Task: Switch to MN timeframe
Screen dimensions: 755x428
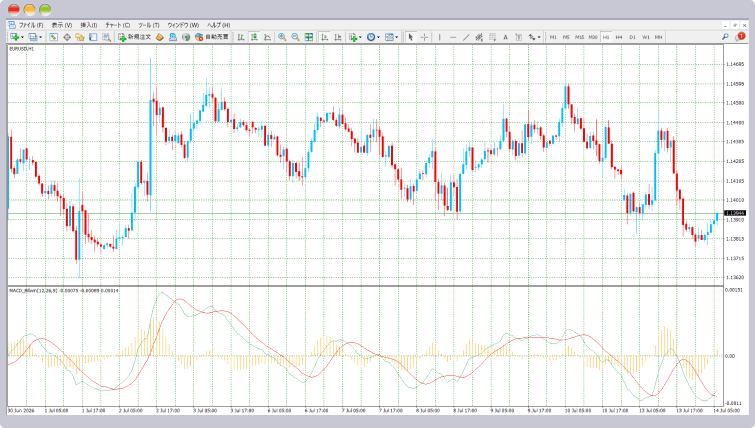Action: tap(658, 37)
